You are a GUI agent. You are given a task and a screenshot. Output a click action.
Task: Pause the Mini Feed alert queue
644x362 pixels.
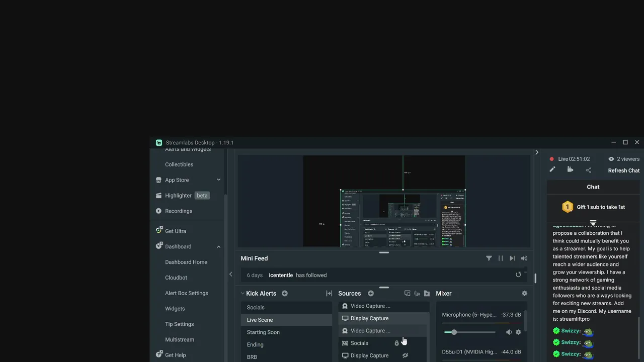pyautogui.click(x=501, y=258)
